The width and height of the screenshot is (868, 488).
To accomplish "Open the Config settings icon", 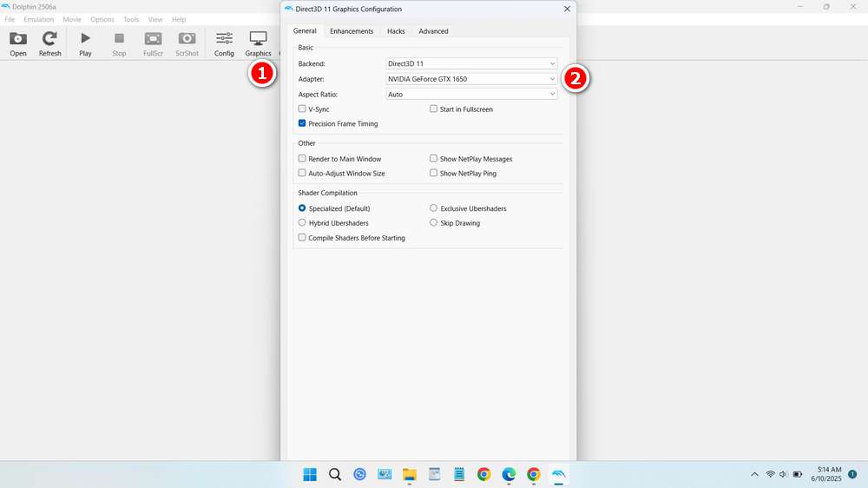I will point(224,43).
